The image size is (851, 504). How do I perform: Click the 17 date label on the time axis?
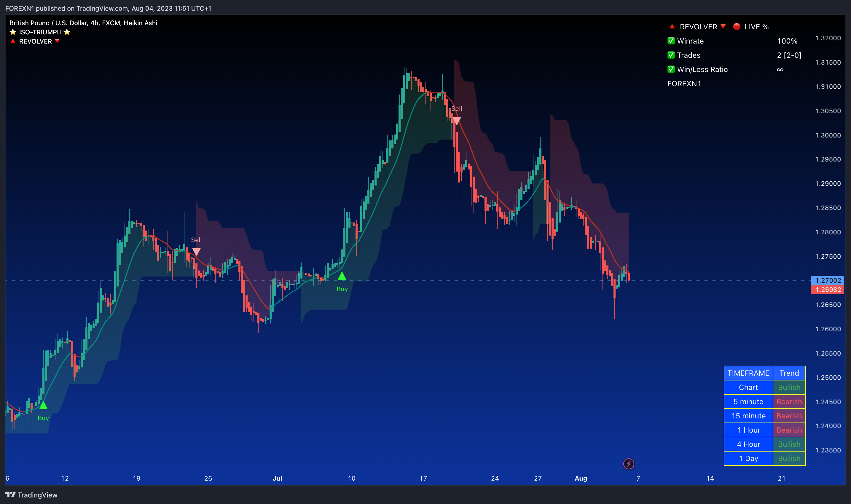(x=423, y=478)
